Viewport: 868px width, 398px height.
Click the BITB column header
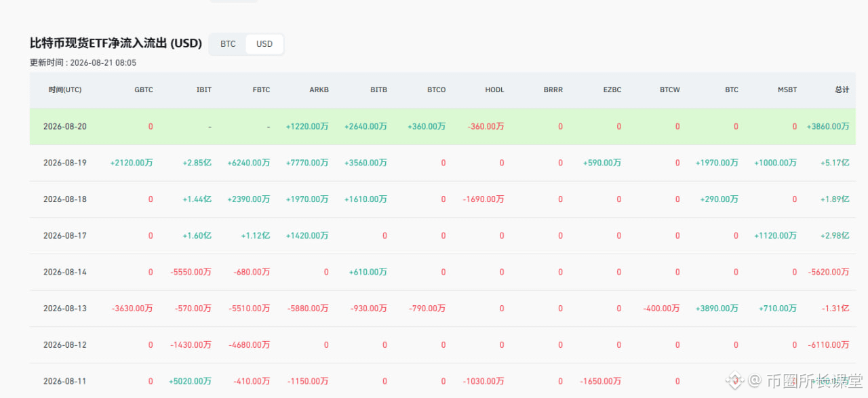379,90
